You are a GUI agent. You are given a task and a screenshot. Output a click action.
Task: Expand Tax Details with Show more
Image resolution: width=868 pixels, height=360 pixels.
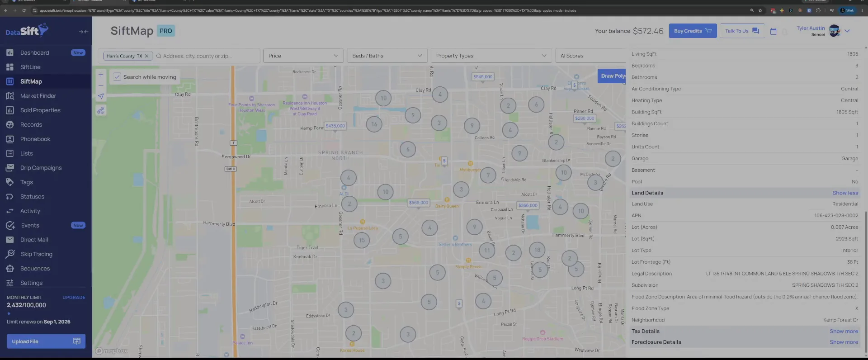click(844, 332)
